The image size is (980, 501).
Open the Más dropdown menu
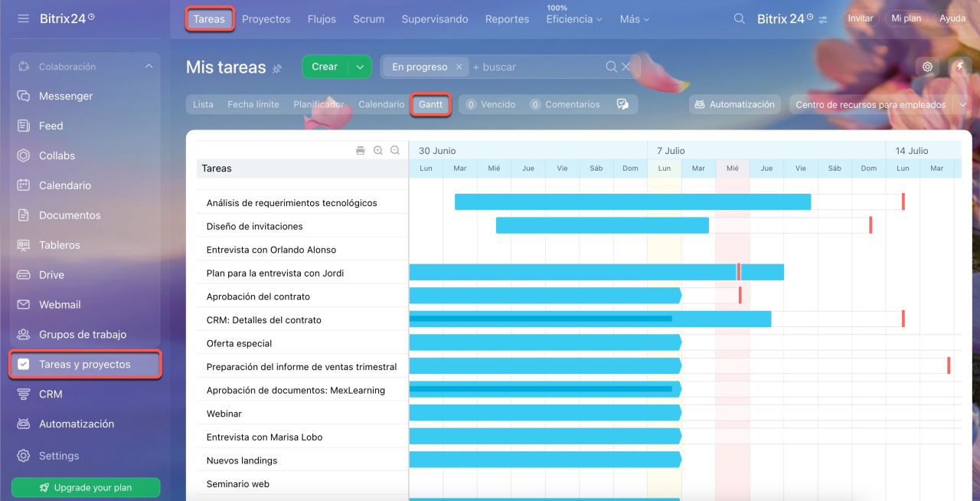point(634,19)
